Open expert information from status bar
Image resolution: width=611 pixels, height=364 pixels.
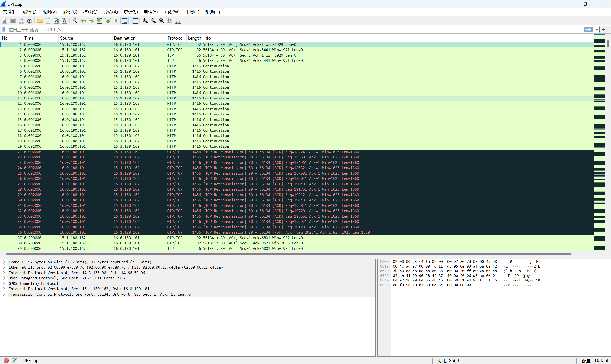[x=6, y=360]
